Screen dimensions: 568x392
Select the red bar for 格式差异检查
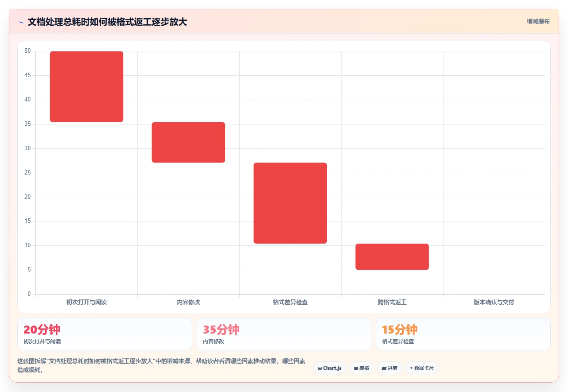click(290, 203)
